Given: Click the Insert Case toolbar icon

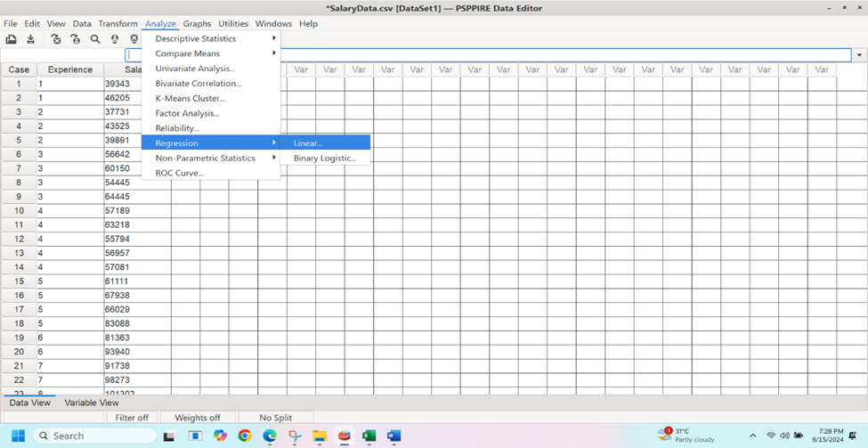Looking at the screenshot, I should coord(115,39).
